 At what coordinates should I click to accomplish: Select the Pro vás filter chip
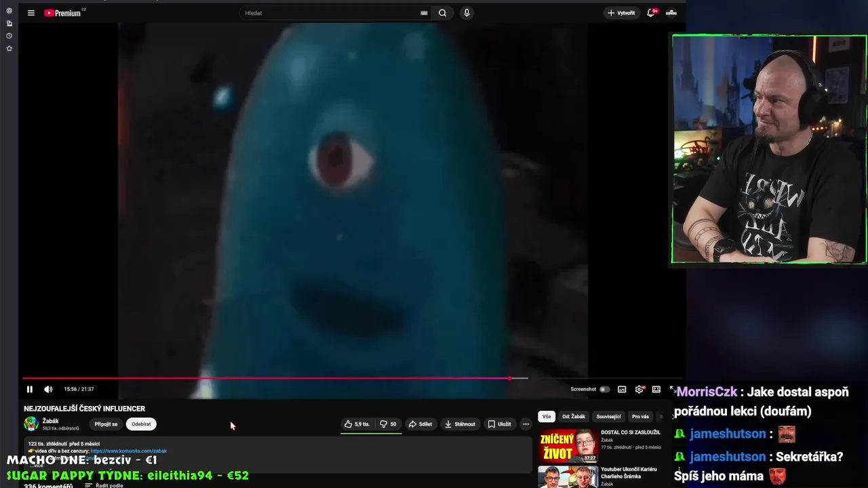point(640,417)
